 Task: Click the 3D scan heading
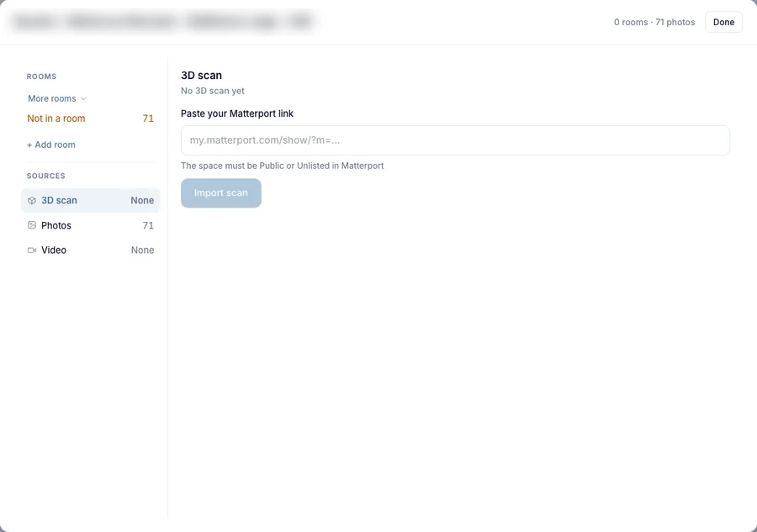point(201,76)
